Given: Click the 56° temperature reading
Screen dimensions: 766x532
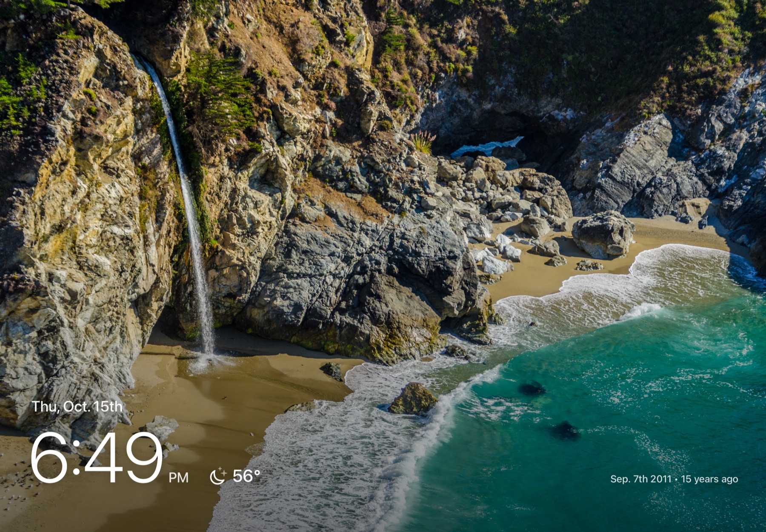Looking at the screenshot, I should 246,476.
